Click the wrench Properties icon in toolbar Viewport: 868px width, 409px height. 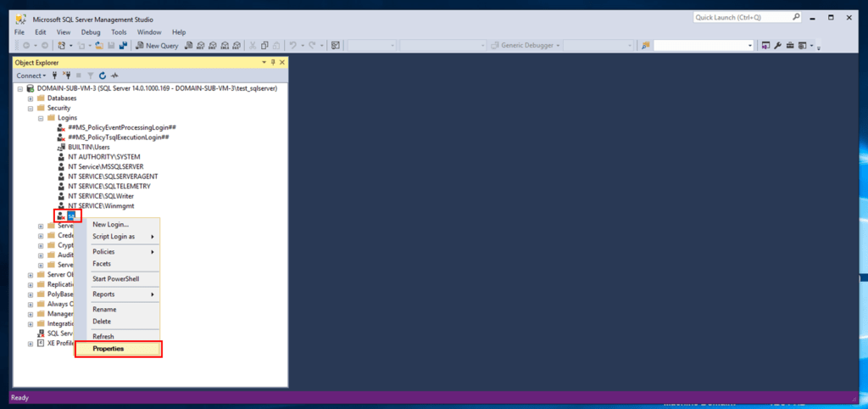click(x=776, y=45)
